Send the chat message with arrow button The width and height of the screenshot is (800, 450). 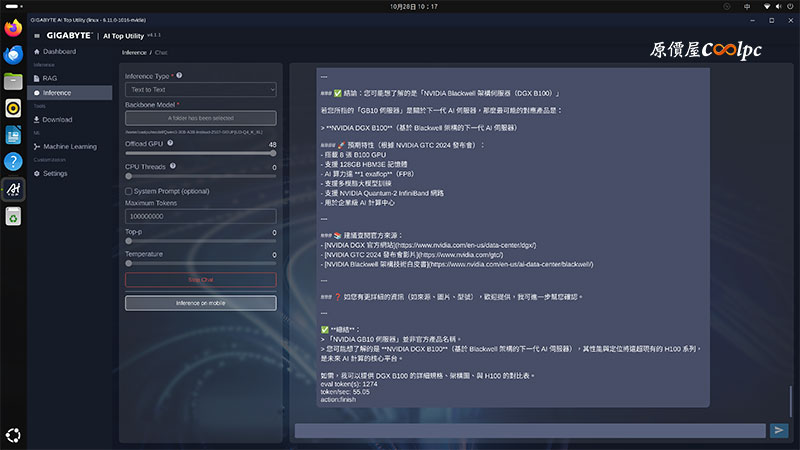click(x=779, y=430)
